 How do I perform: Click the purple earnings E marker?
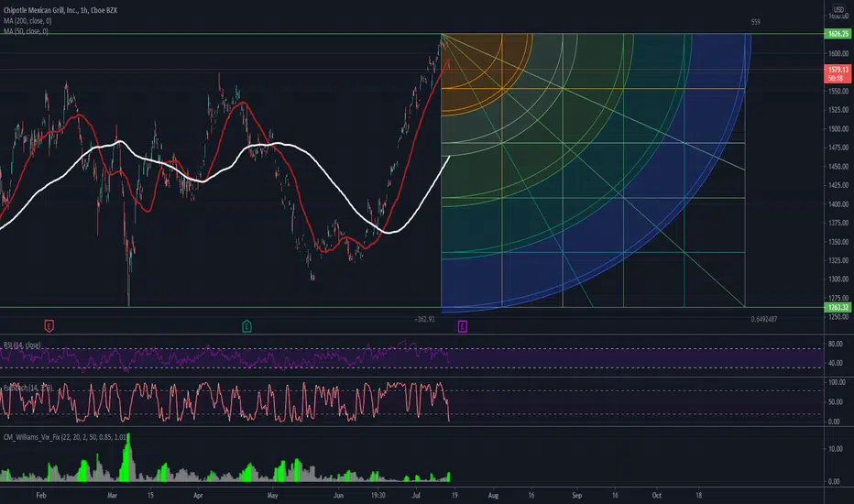[463, 326]
